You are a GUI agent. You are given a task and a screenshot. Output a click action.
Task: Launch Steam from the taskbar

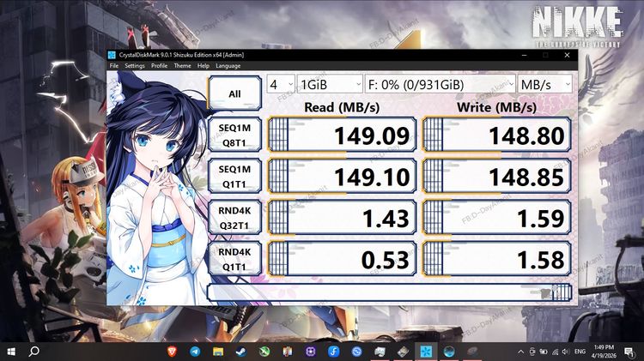(x=241, y=352)
